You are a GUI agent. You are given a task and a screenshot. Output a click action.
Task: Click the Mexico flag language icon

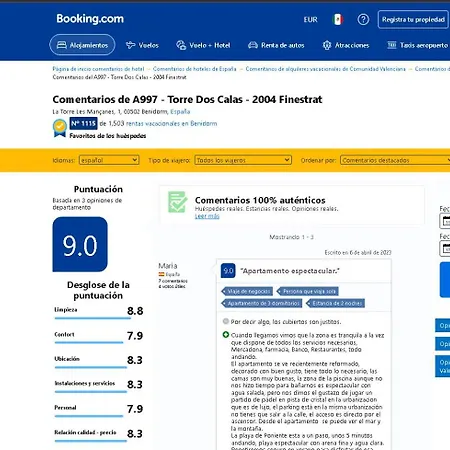click(338, 19)
